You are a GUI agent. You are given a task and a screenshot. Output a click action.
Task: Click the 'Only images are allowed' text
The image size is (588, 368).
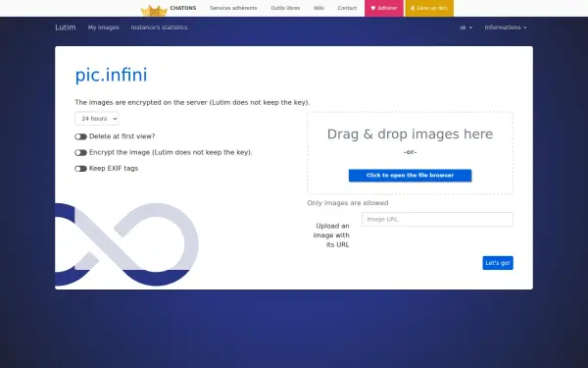click(x=348, y=203)
